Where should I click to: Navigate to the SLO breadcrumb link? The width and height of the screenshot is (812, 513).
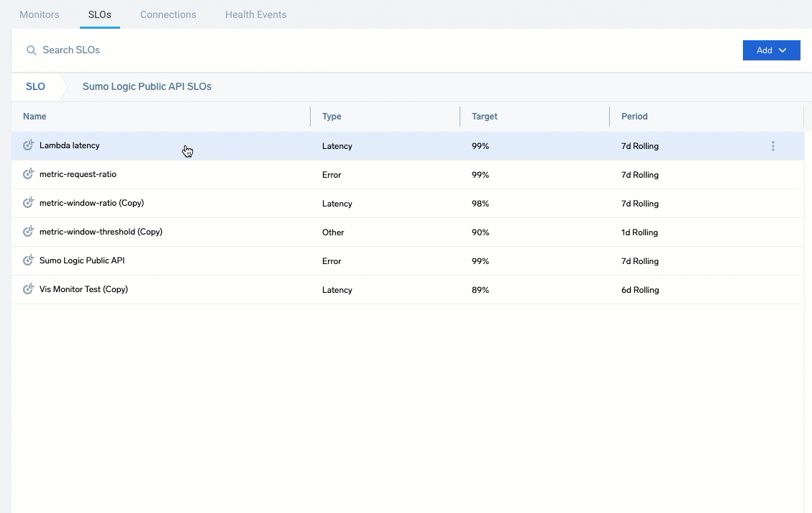tap(35, 86)
